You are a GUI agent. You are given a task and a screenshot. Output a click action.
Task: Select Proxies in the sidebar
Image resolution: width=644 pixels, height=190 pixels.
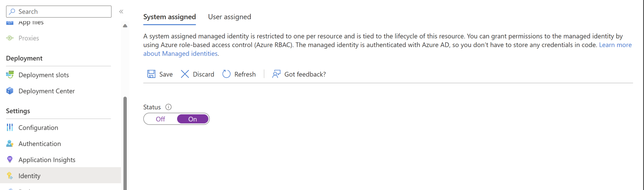click(29, 38)
